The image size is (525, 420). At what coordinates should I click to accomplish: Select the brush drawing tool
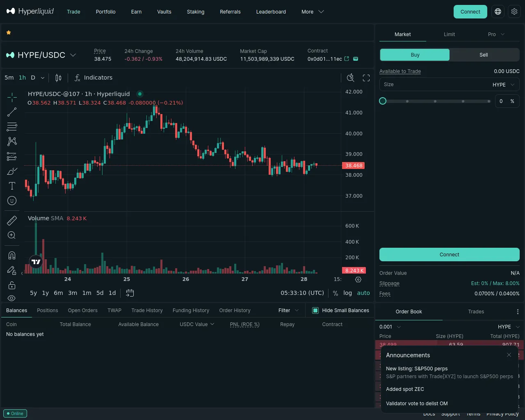pyautogui.click(x=12, y=171)
